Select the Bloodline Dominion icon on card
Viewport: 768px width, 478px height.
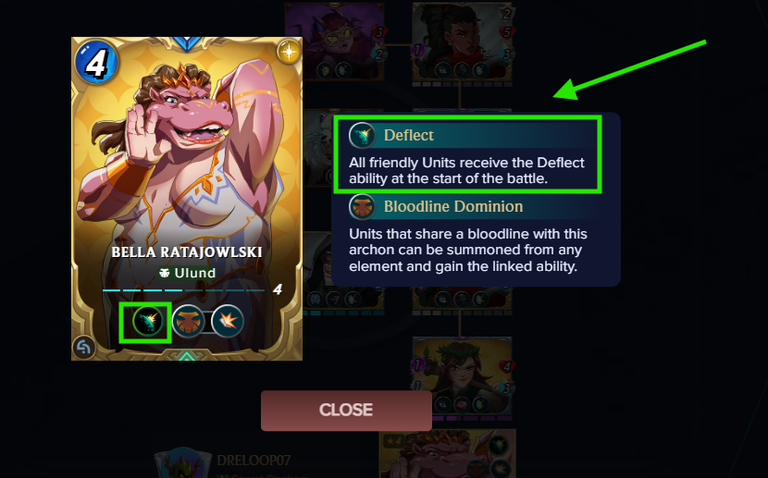tap(188, 321)
